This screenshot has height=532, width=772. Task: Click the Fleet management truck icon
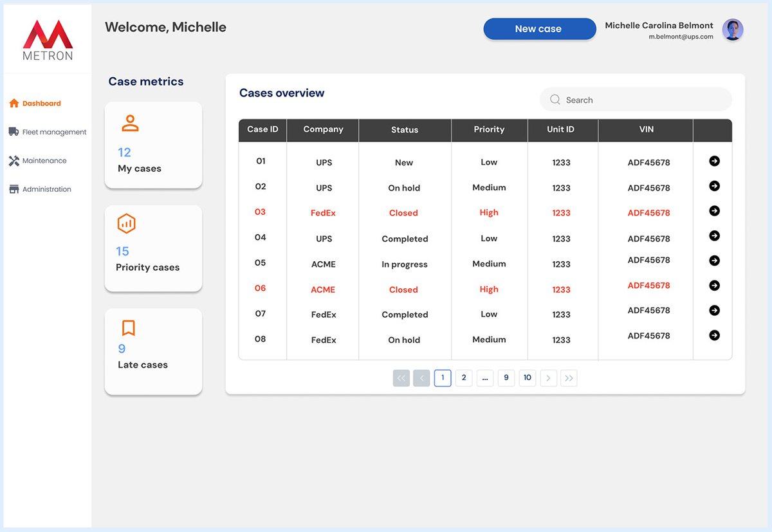[x=14, y=131]
